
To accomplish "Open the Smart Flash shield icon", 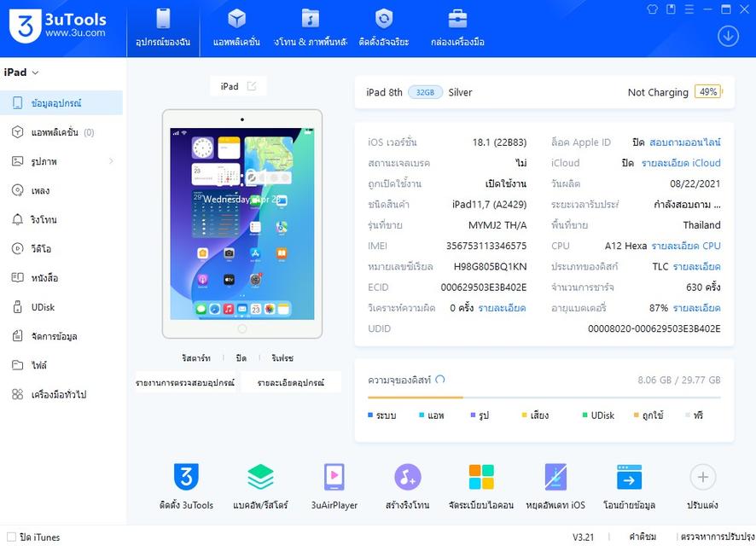I will [x=384, y=19].
